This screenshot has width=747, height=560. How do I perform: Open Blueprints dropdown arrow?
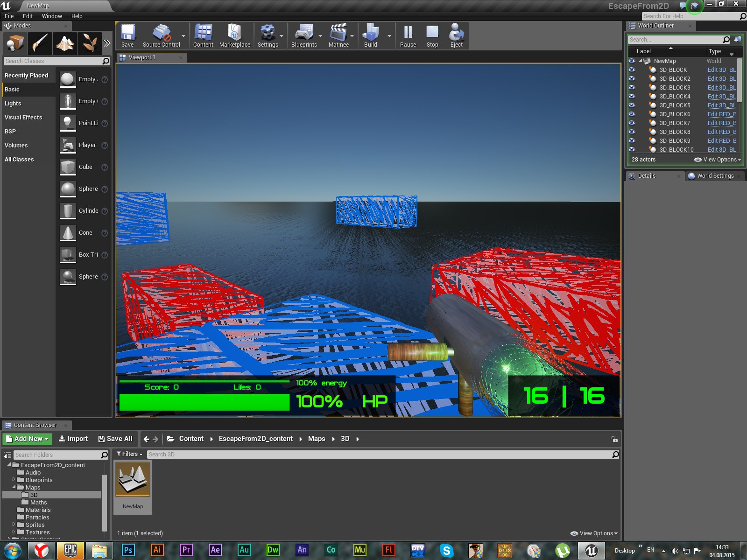point(320,36)
